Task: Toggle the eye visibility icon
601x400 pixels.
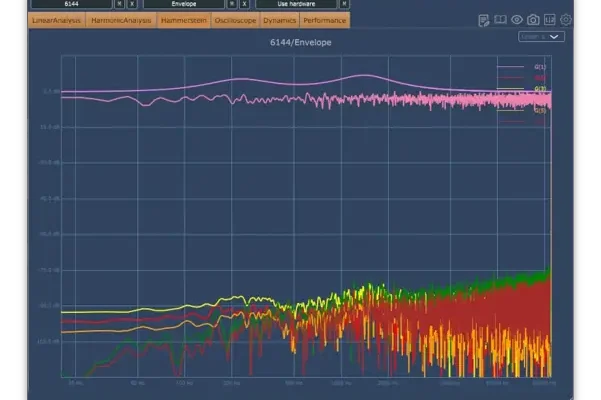Action: click(517, 20)
